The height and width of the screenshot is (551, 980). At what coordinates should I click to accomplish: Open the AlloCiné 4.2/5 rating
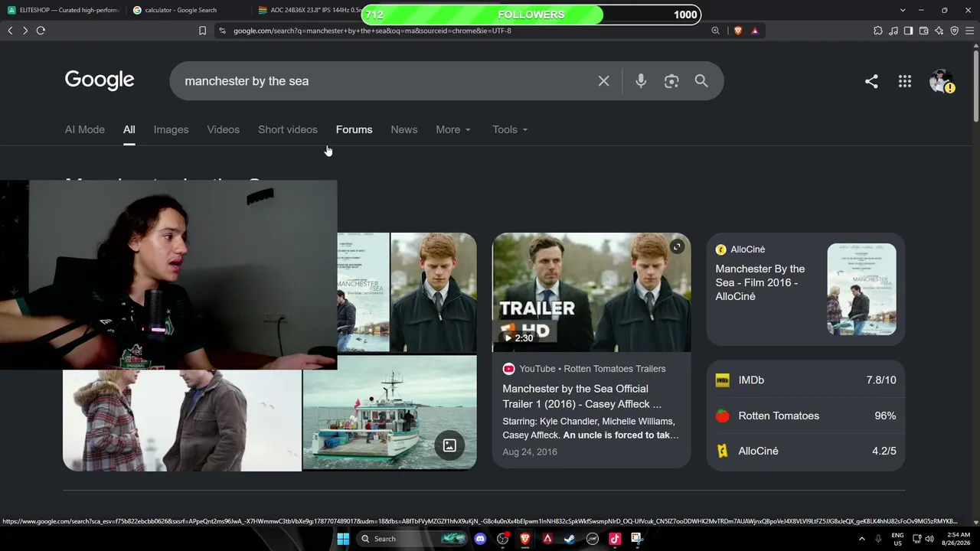805,451
